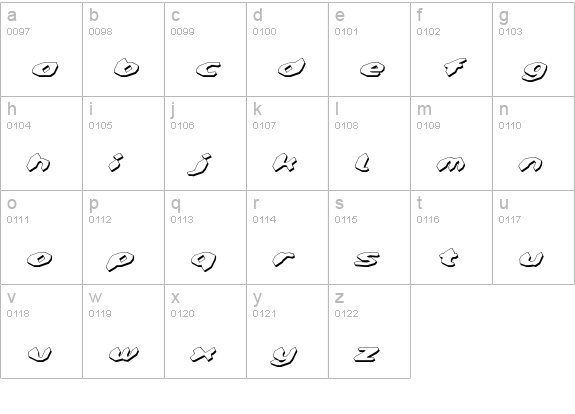Choose the s character cell 0115

pyautogui.click(x=369, y=237)
